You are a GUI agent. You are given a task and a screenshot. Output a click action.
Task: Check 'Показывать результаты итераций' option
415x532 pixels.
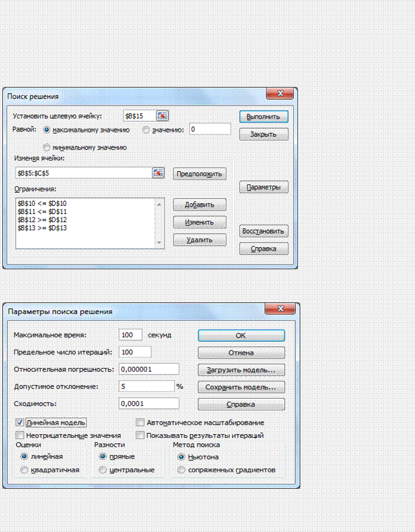click(140, 435)
